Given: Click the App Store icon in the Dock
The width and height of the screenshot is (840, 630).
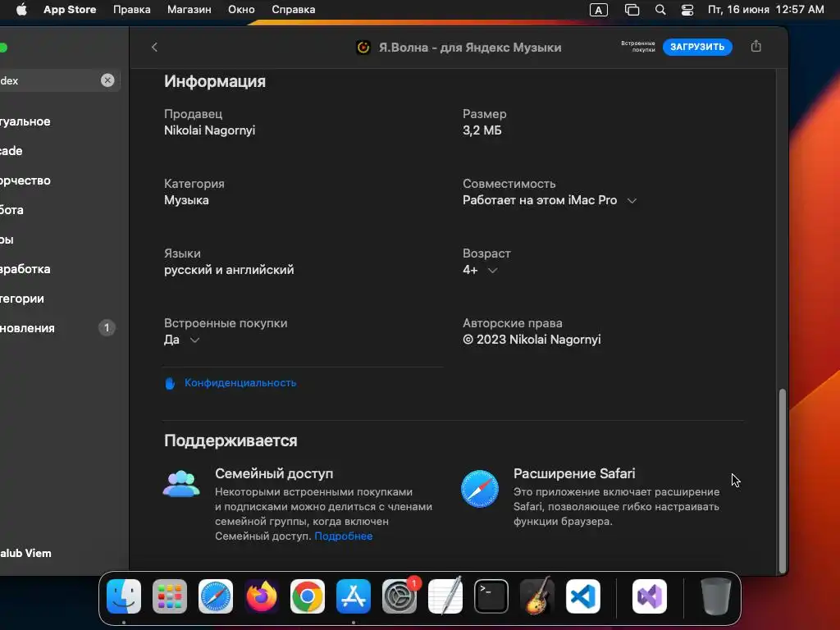Looking at the screenshot, I should (354, 596).
